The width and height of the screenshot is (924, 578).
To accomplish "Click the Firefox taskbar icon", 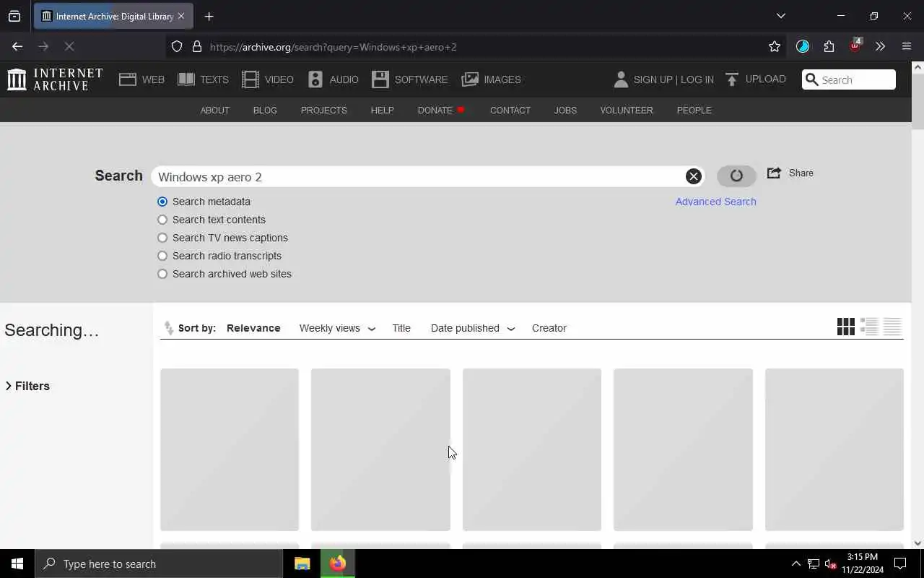I will [x=337, y=564].
